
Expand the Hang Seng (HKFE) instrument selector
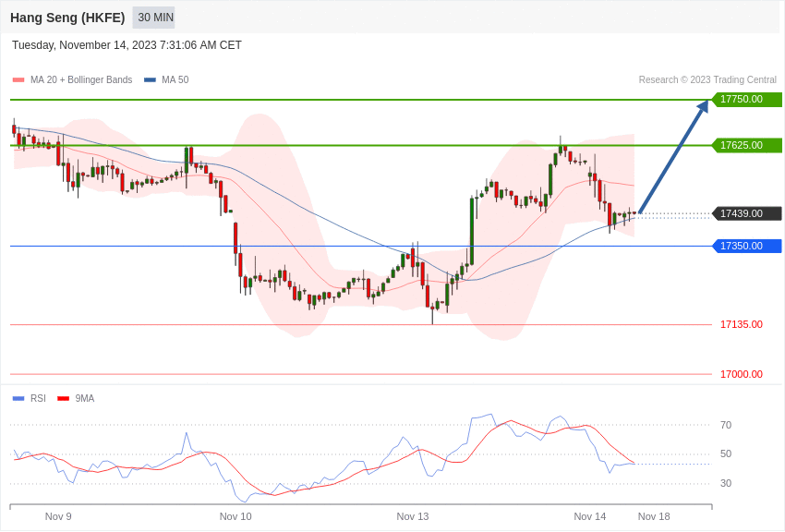(67, 18)
